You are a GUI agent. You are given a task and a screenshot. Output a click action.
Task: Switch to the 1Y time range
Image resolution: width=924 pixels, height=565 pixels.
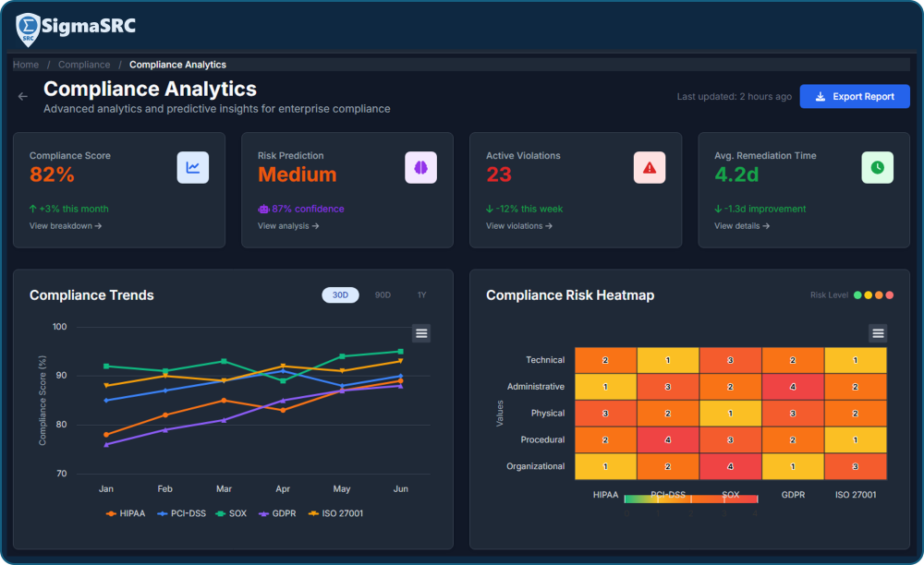[x=422, y=295]
